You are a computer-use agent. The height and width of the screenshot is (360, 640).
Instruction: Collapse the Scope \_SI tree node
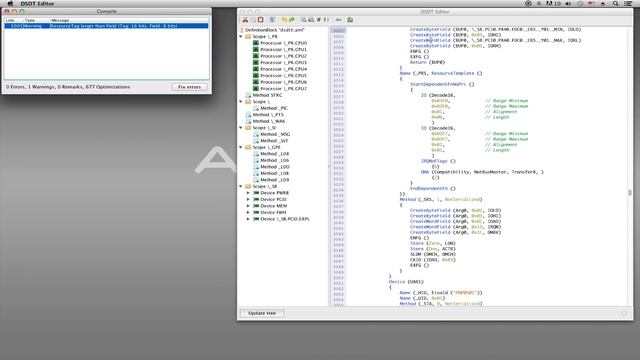[241, 128]
